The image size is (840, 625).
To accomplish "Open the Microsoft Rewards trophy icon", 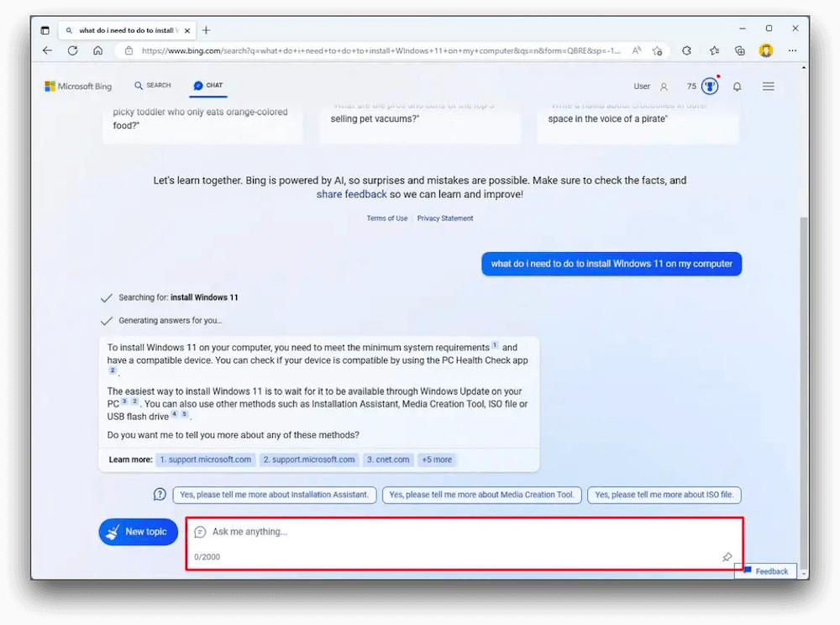I will pyautogui.click(x=710, y=87).
